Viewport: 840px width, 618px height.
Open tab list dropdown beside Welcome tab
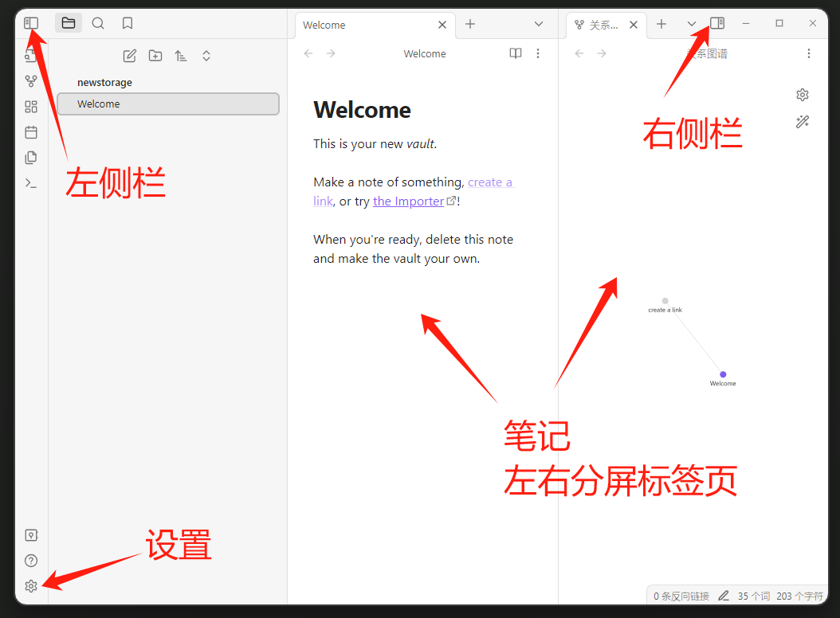(x=539, y=24)
